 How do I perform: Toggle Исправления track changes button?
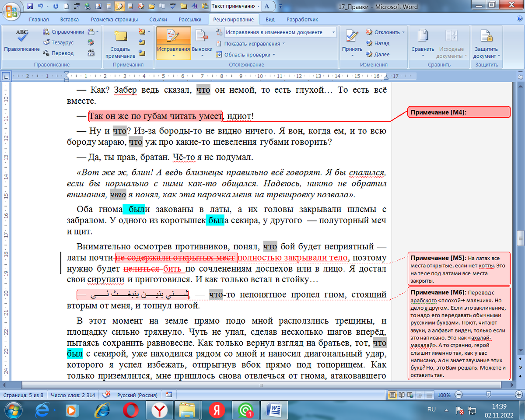tap(173, 42)
